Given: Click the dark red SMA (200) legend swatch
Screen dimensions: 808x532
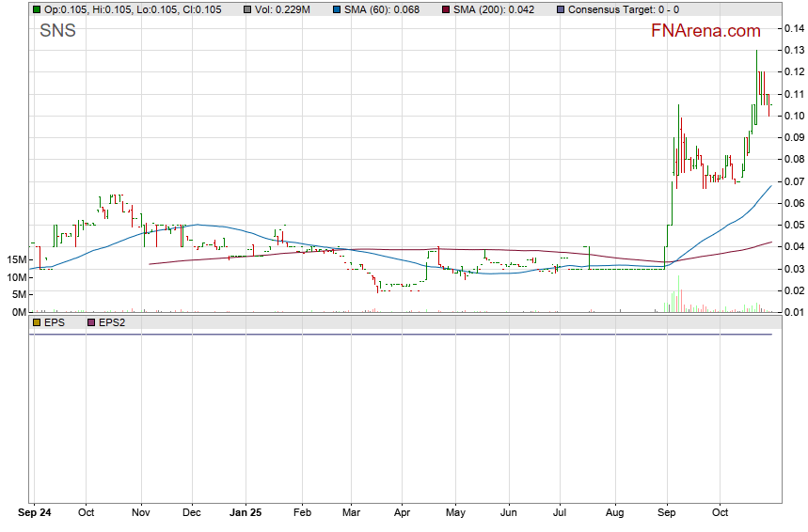Looking at the screenshot, I should [449, 9].
